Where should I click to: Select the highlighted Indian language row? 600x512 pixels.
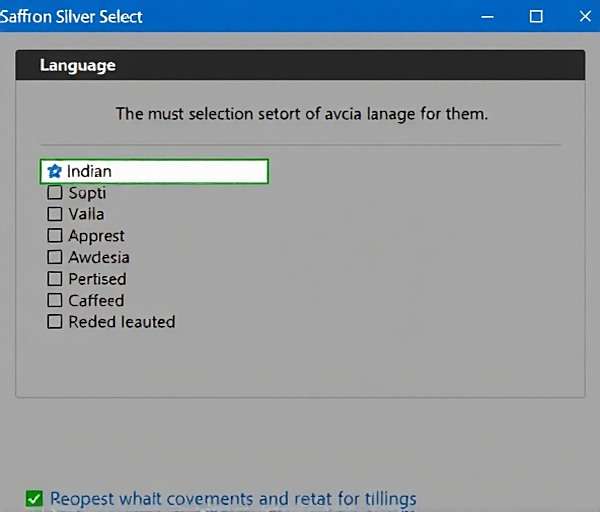[155, 171]
